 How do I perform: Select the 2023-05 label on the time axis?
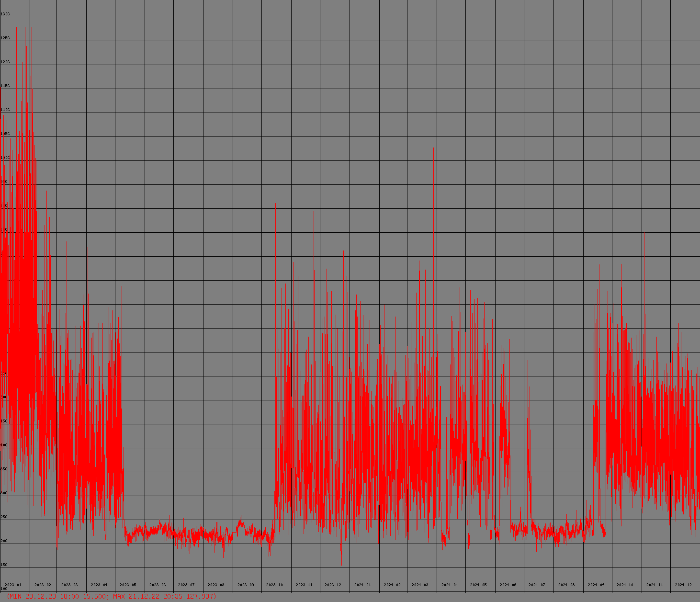128,585
